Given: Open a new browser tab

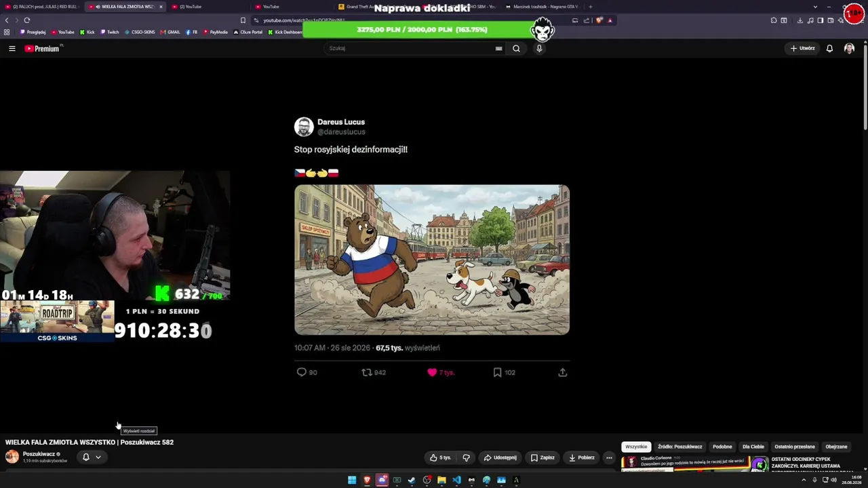Looking at the screenshot, I should click(591, 7).
